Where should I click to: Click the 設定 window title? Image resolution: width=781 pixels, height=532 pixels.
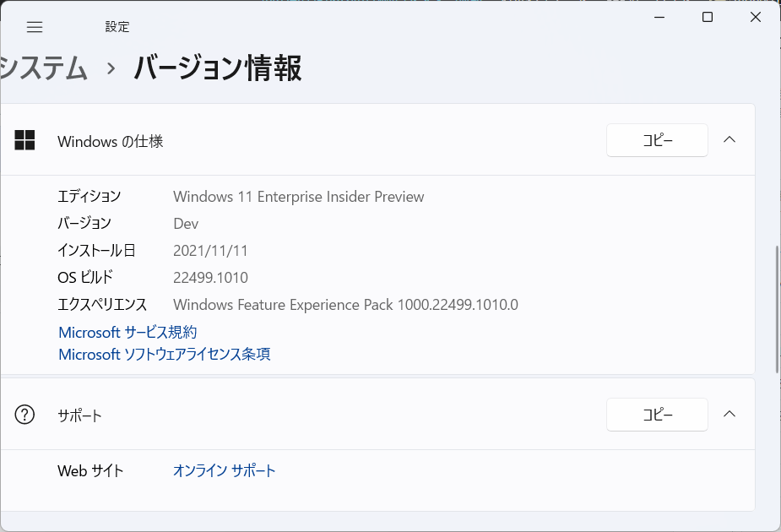point(117,27)
